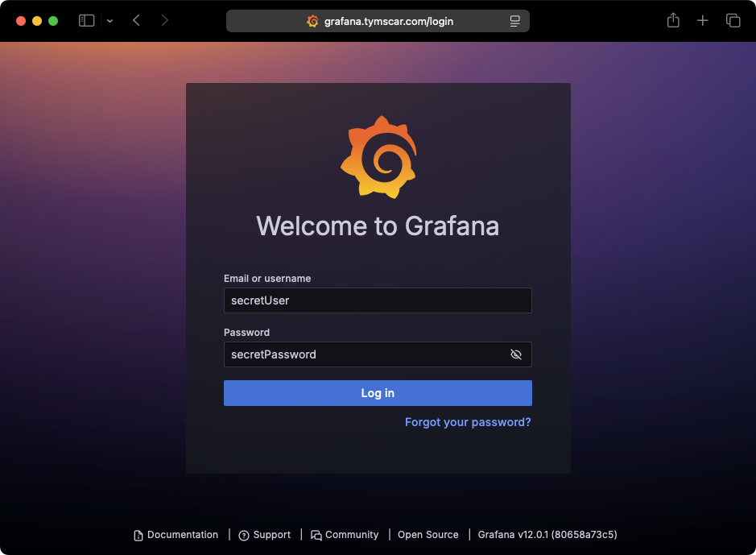Toggle the Safari sidebar icon

[x=86, y=21]
